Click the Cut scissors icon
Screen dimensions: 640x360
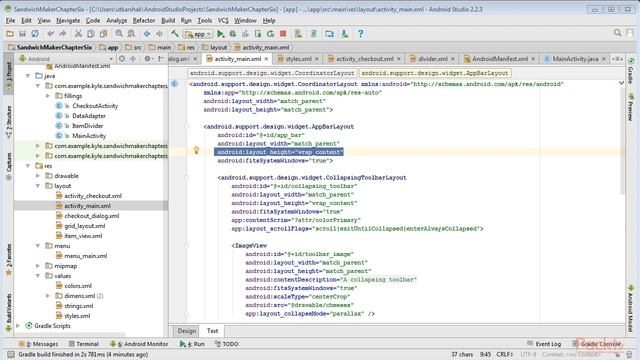tap(78, 34)
